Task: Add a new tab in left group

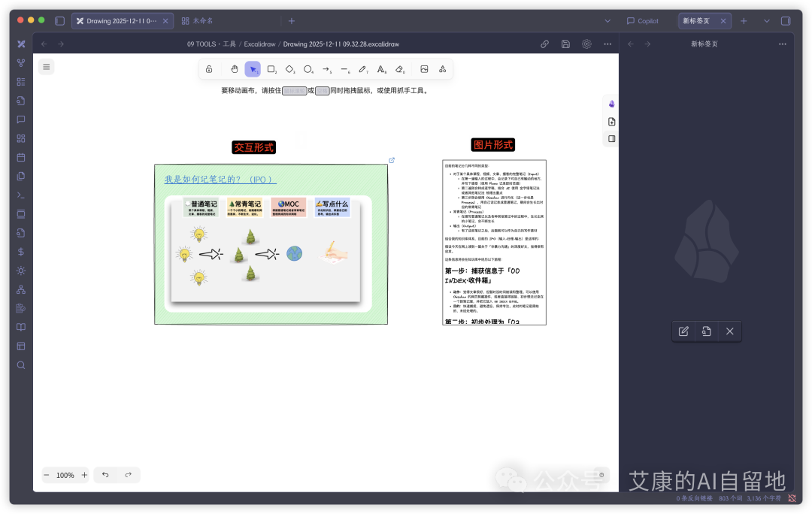Action: [292, 21]
